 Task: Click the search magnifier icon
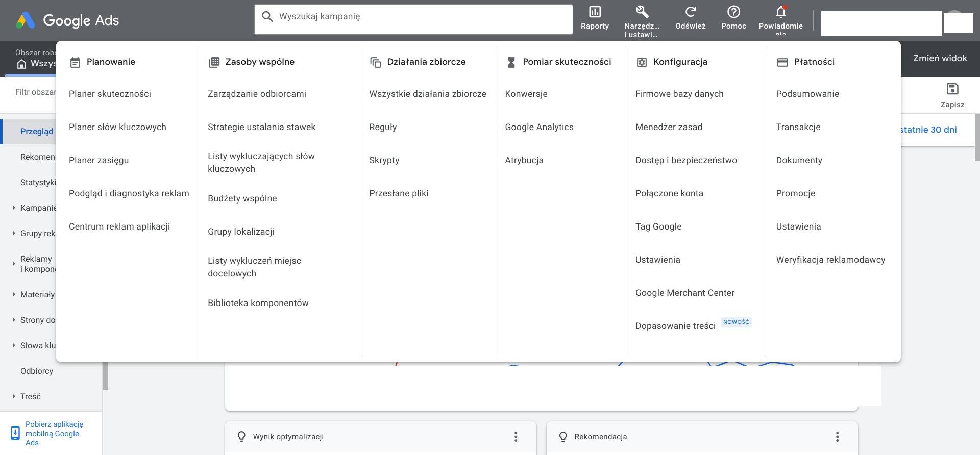(x=267, y=17)
